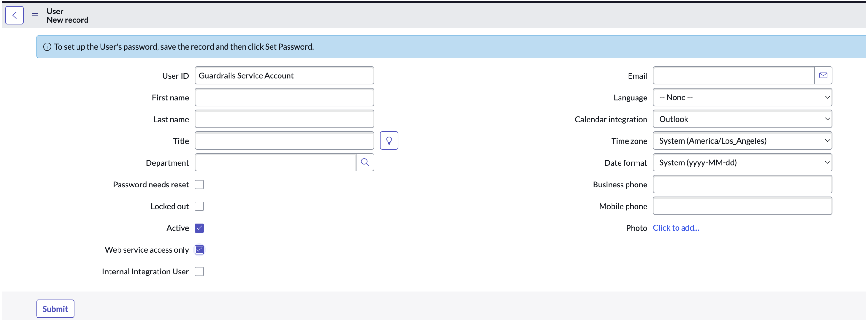This screenshot has width=868, height=324.
Task: Check the Locked out checkbox
Action: [199, 206]
